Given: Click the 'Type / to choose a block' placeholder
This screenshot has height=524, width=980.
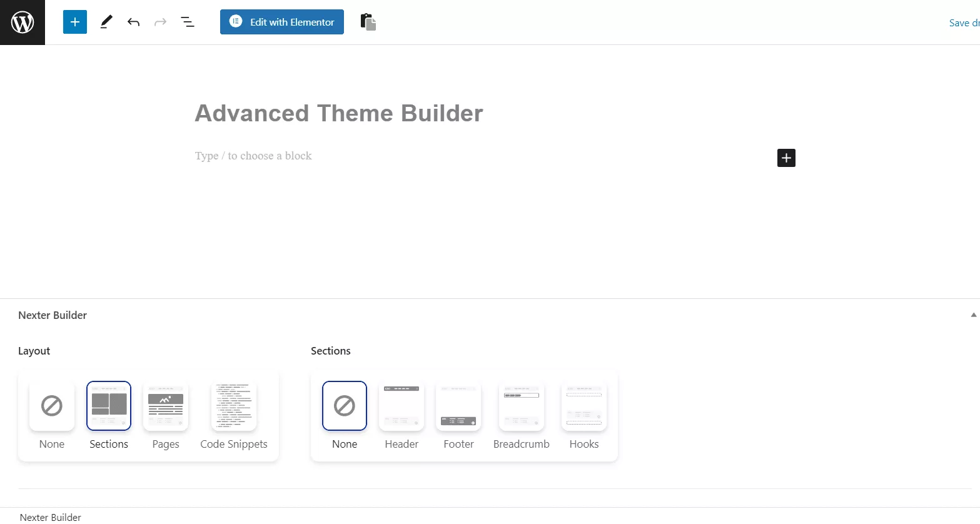Looking at the screenshot, I should click(x=253, y=156).
